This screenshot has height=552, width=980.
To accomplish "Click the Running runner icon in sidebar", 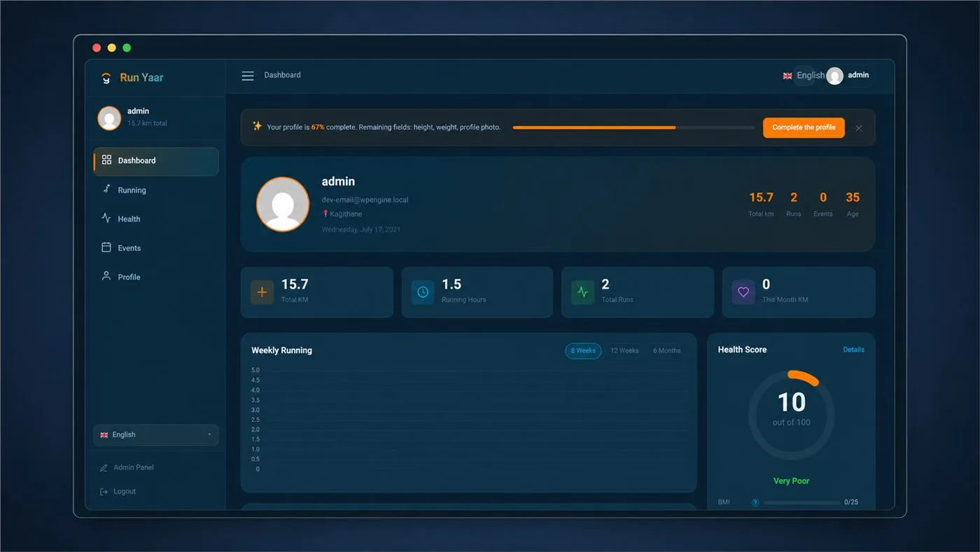I will (106, 189).
